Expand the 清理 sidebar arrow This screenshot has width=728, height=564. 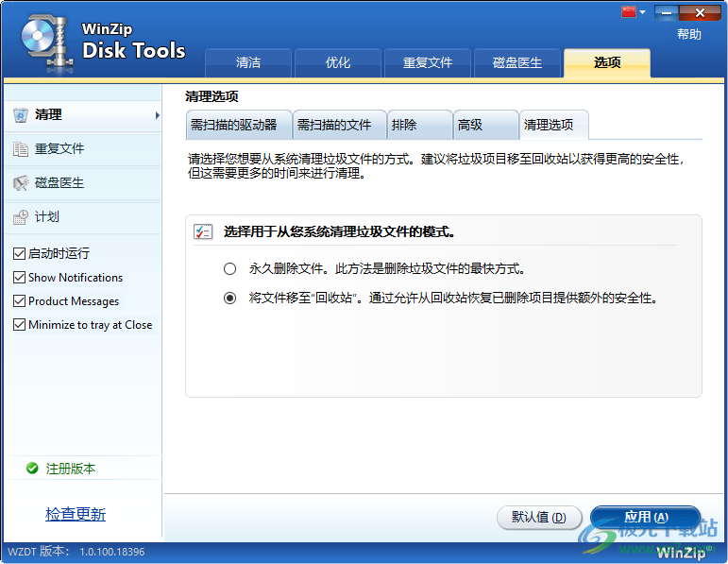coord(158,115)
